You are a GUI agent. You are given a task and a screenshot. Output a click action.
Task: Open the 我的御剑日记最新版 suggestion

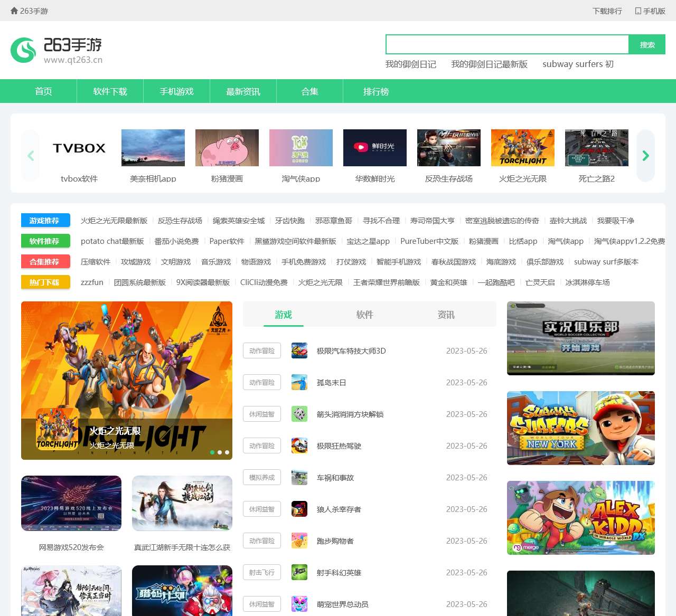click(x=490, y=64)
